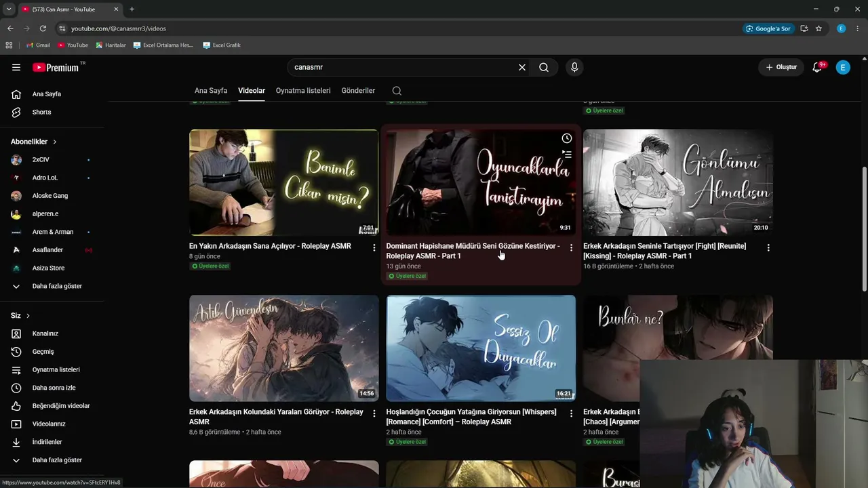
Task: Open the Chrome profile E icon
Action: pos(842,28)
